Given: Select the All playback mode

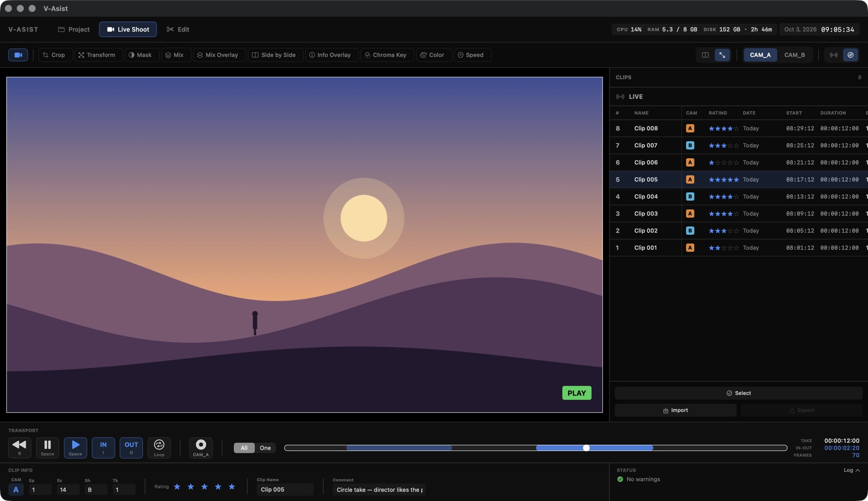Looking at the screenshot, I should tap(244, 448).
